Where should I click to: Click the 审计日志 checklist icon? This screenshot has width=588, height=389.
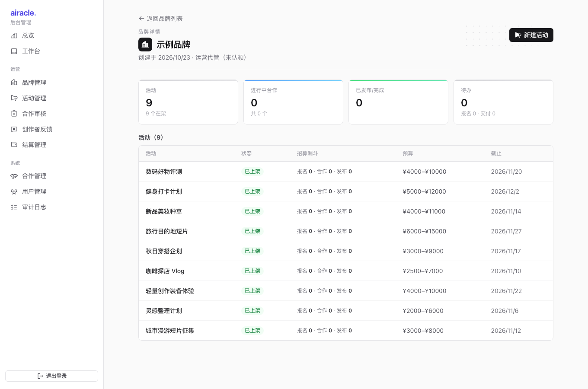14,207
